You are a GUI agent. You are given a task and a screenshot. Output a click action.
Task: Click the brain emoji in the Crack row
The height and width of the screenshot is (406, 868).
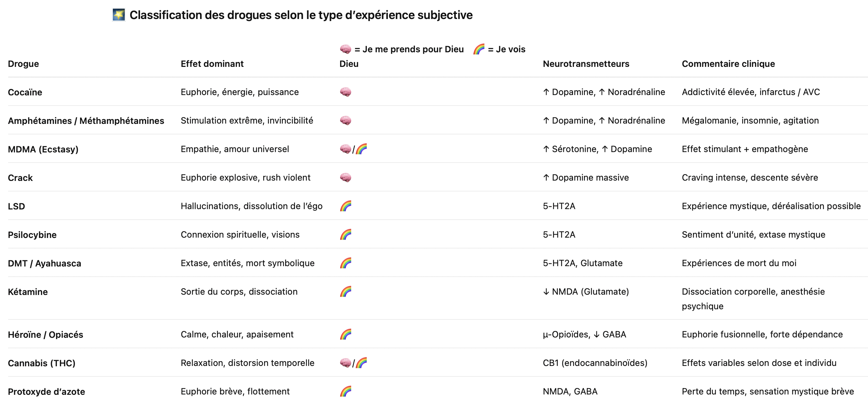[x=346, y=178]
